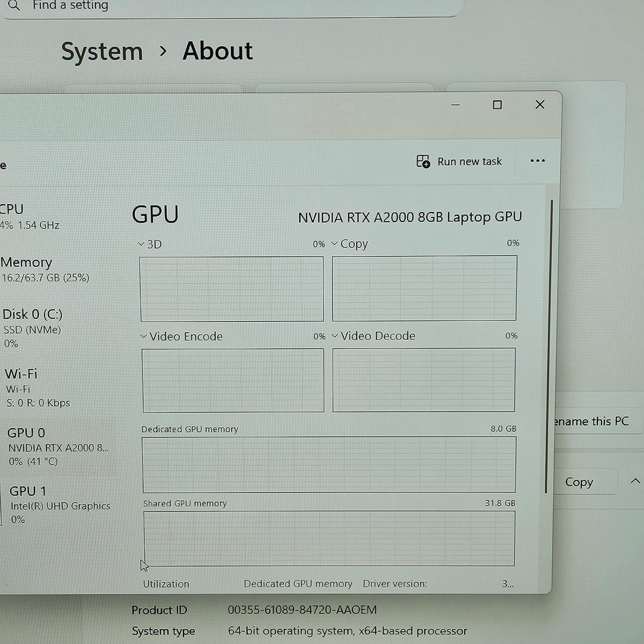
Task: Select Memory in the performance sidebar
Action: (45, 269)
